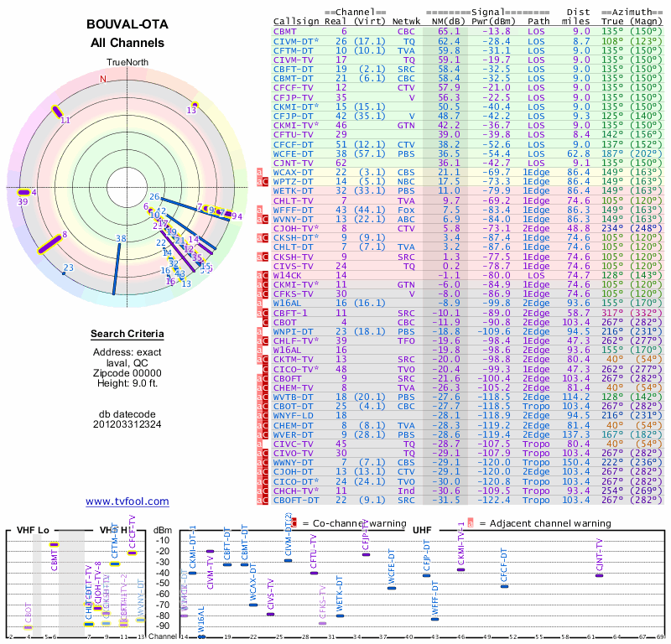671x644 pixels.
Task: Click the 'a' marker beside CIVC-TV row
Action: point(259,444)
